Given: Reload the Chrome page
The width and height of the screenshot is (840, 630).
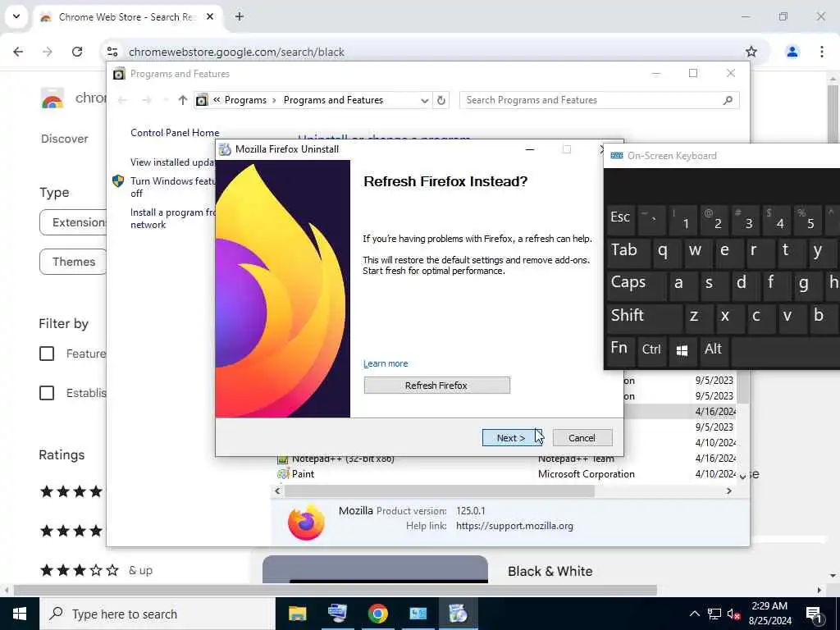Looking at the screenshot, I should (x=77, y=52).
